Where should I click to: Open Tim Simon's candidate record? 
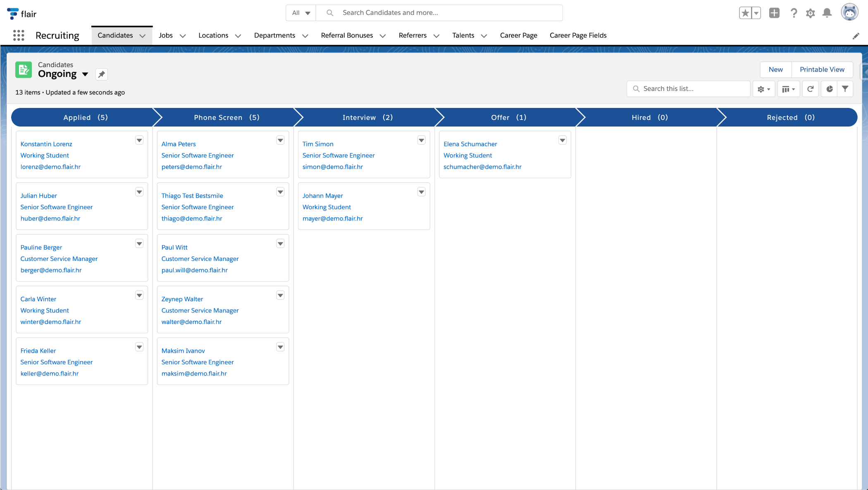317,144
